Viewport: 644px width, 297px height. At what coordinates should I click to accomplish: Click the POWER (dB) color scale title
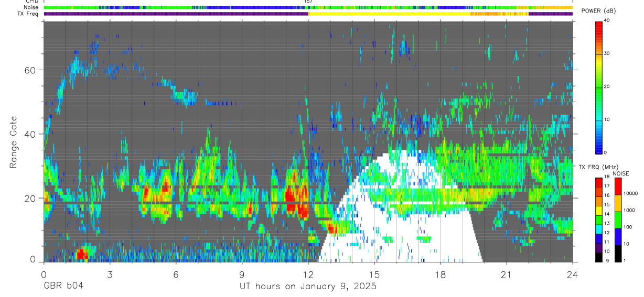click(599, 11)
